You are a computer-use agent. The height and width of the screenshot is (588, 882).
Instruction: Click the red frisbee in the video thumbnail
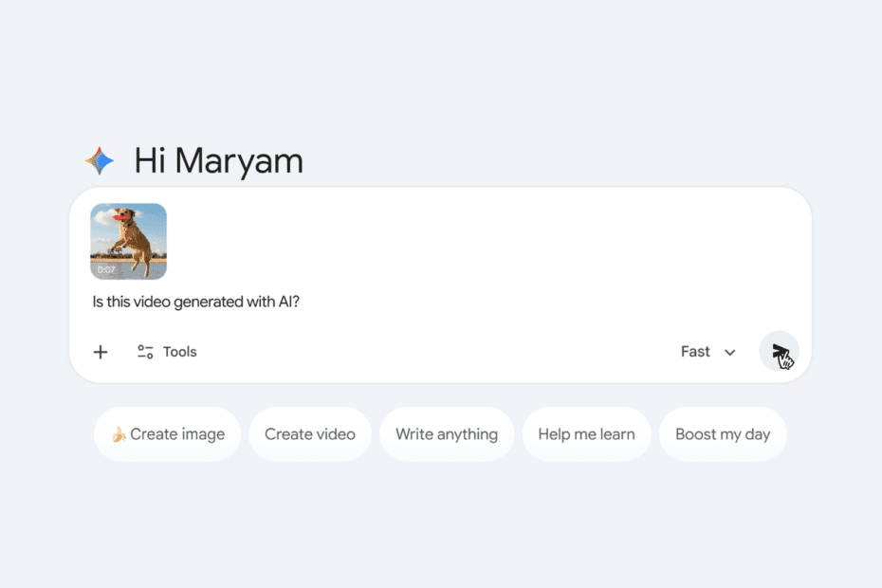point(118,217)
